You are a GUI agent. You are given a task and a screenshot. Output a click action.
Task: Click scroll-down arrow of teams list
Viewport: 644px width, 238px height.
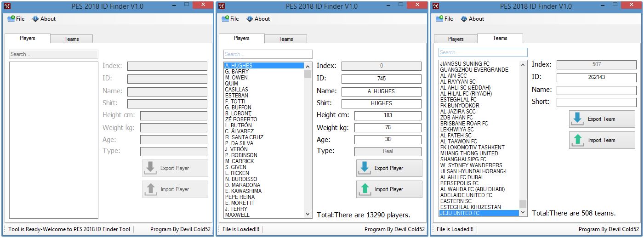pyautogui.click(x=523, y=213)
